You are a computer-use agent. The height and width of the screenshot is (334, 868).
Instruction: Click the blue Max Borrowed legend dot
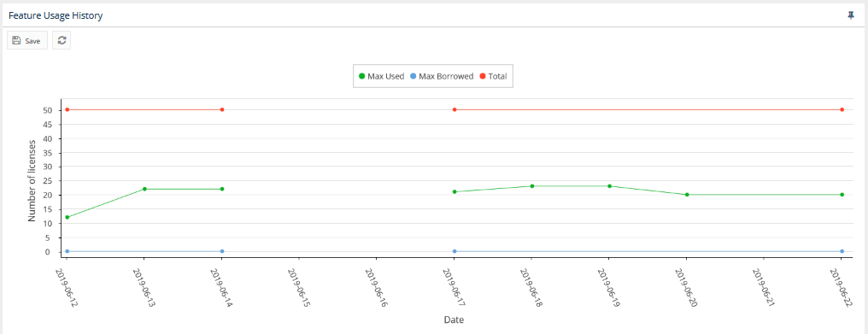click(x=413, y=76)
